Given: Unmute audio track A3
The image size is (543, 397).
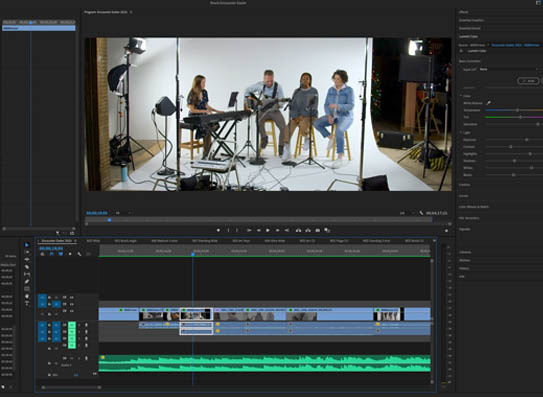Looking at the screenshot, I should click(x=72, y=338).
